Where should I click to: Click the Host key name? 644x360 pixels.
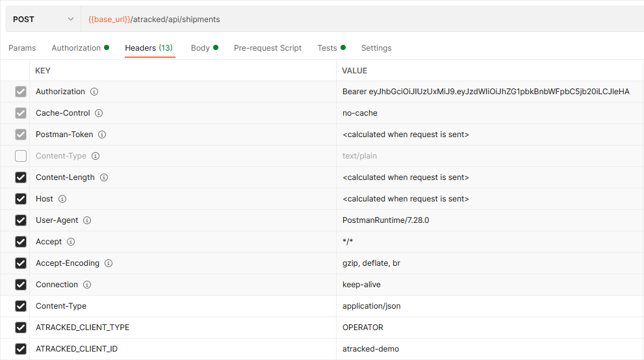coord(44,199)
